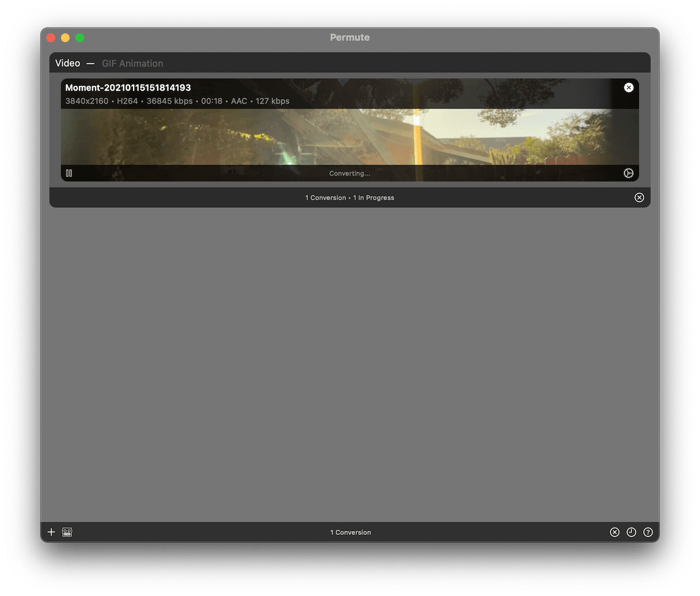Open the conversion history clock icon

631,532
